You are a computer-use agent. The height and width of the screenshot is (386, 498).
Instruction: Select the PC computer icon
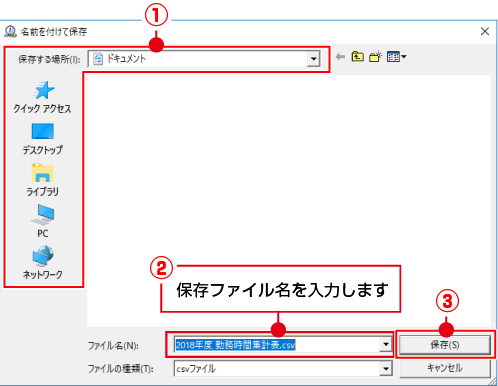coord(43,214)
